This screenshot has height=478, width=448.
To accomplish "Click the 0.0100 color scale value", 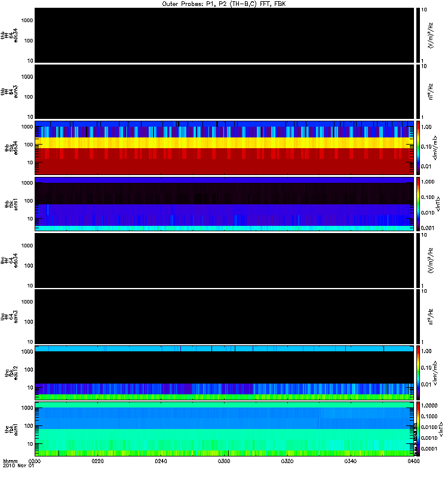I will pos(429,427).
